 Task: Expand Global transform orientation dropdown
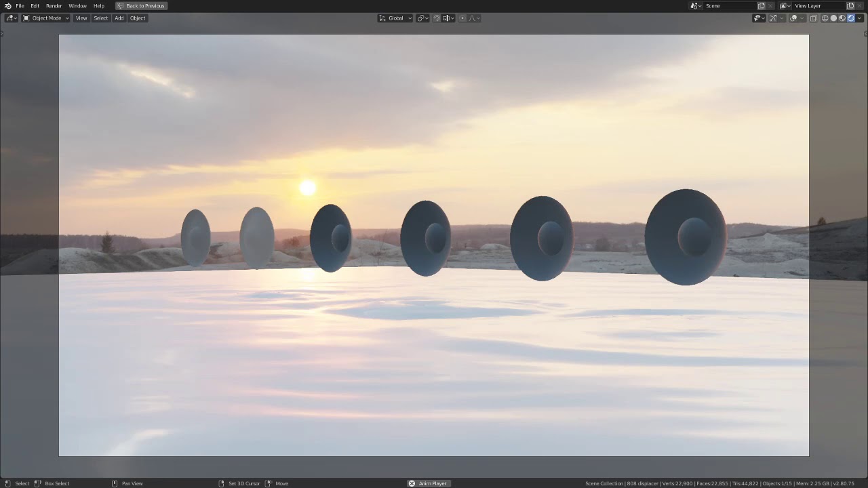point(395,18)
